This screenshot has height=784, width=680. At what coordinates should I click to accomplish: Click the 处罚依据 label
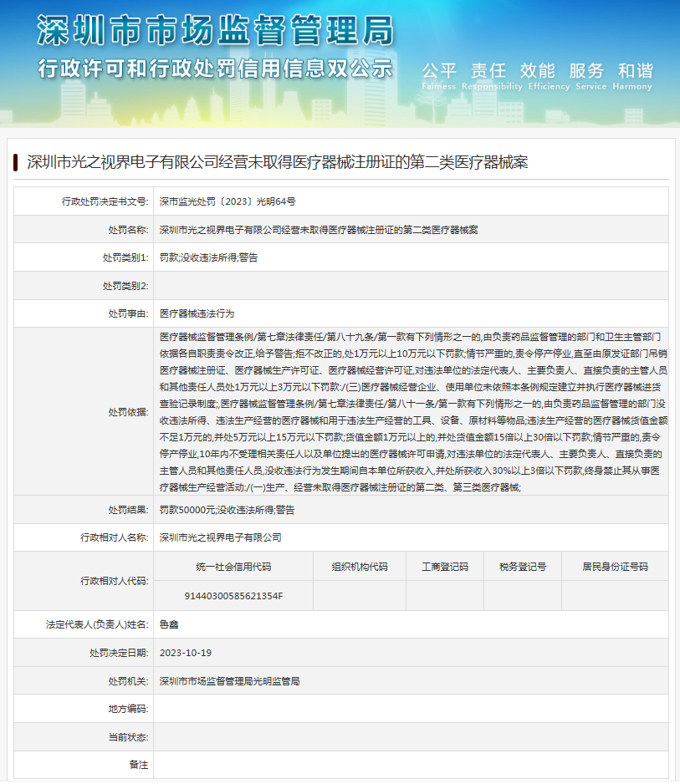pos(128,412)
